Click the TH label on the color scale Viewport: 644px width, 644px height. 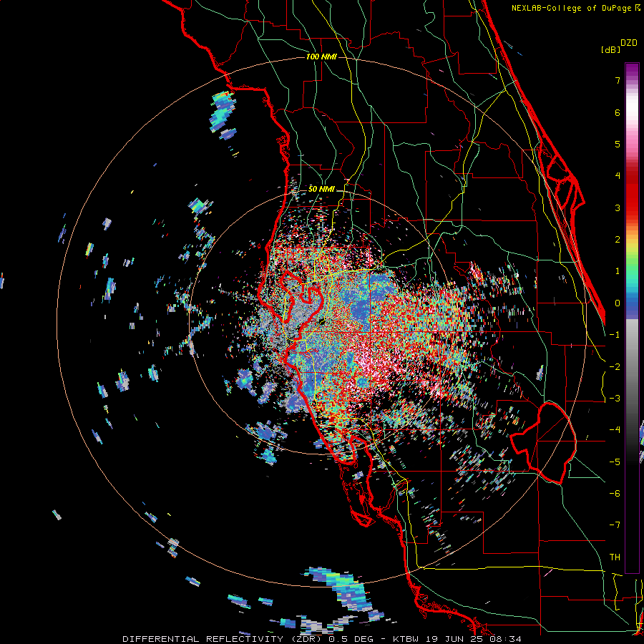(x=615, y=557)
